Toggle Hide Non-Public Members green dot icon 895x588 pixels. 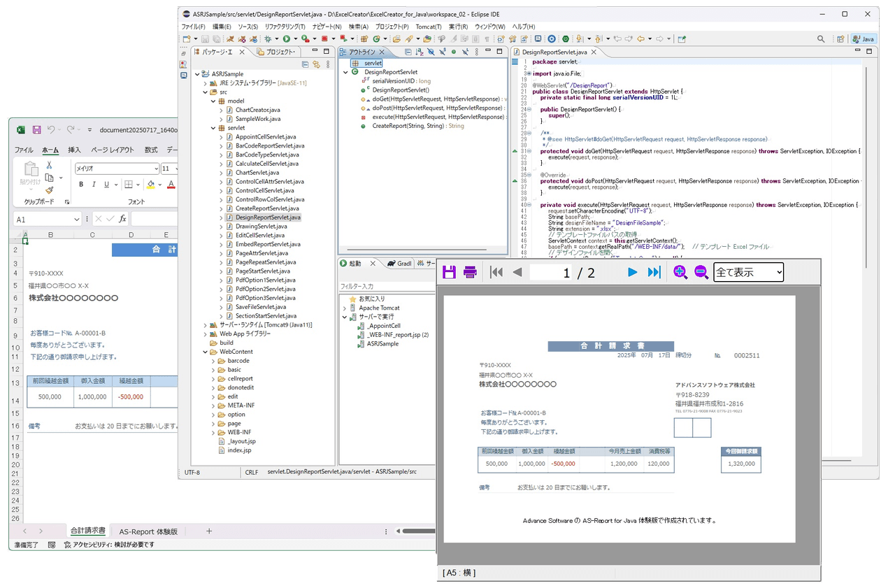[x=454, y=52]
